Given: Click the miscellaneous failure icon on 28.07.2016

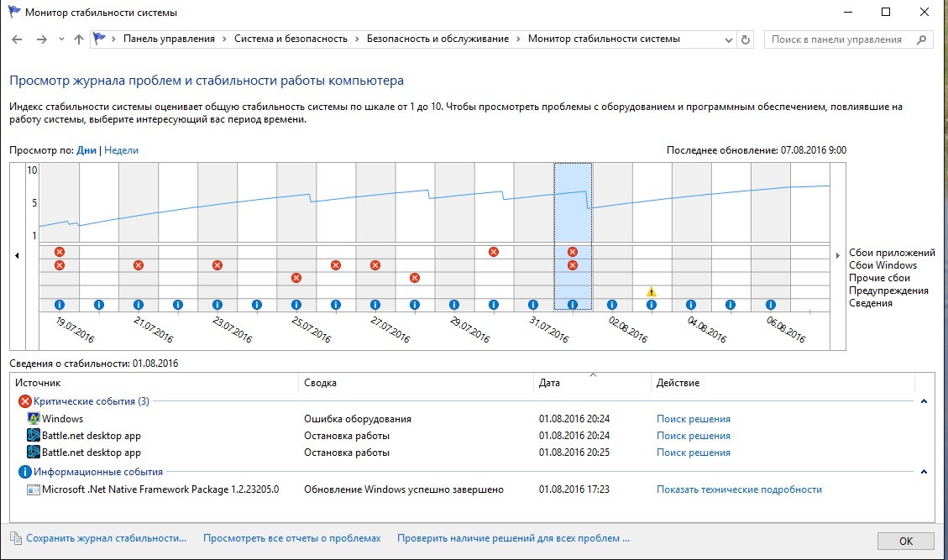Looking at the screenshot, I should 415,278.
